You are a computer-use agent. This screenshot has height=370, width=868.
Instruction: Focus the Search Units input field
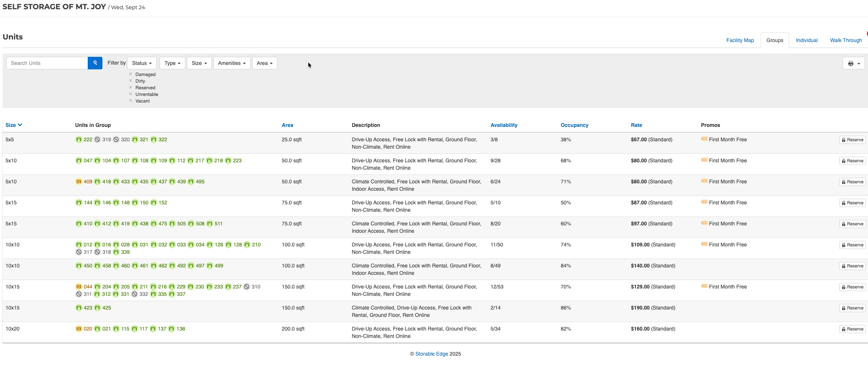[47, 63]
